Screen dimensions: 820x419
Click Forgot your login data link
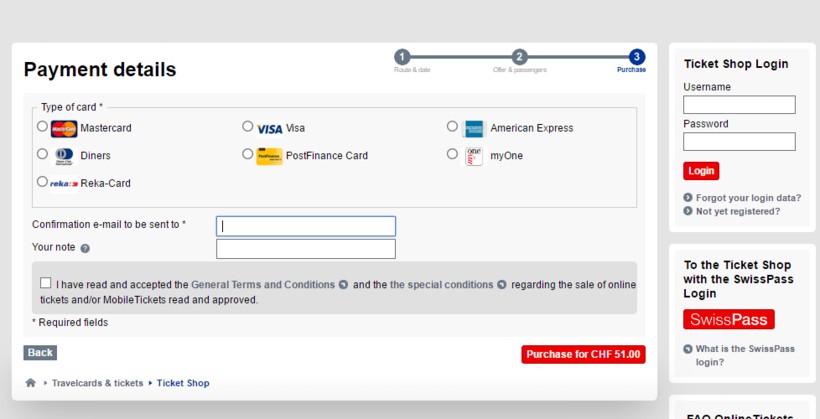point(748,198)
